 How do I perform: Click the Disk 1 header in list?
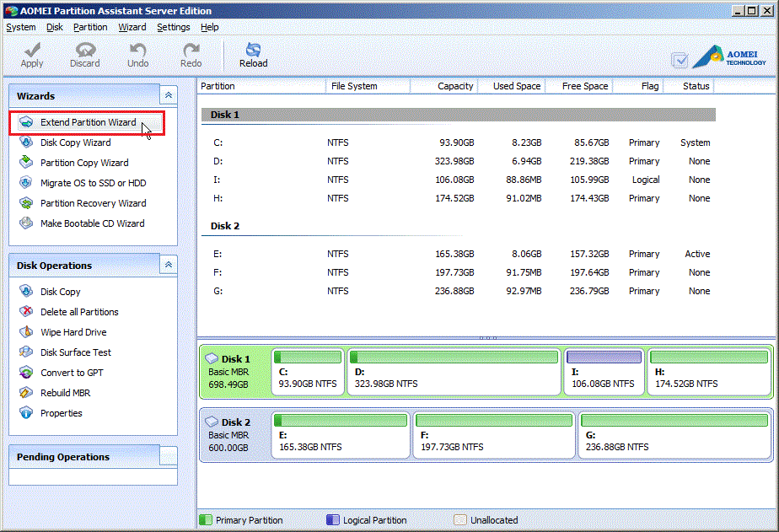point(458,115)
